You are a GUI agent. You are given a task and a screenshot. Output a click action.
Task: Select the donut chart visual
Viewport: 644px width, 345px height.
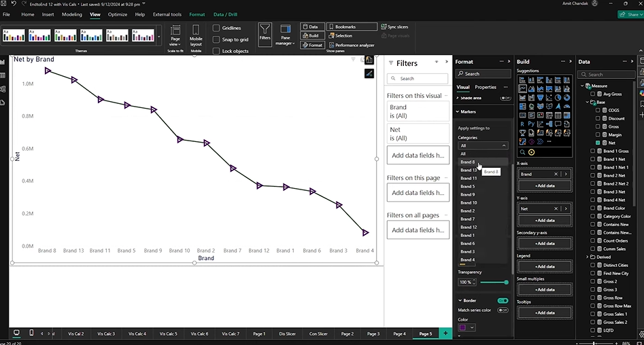[566, 98]
